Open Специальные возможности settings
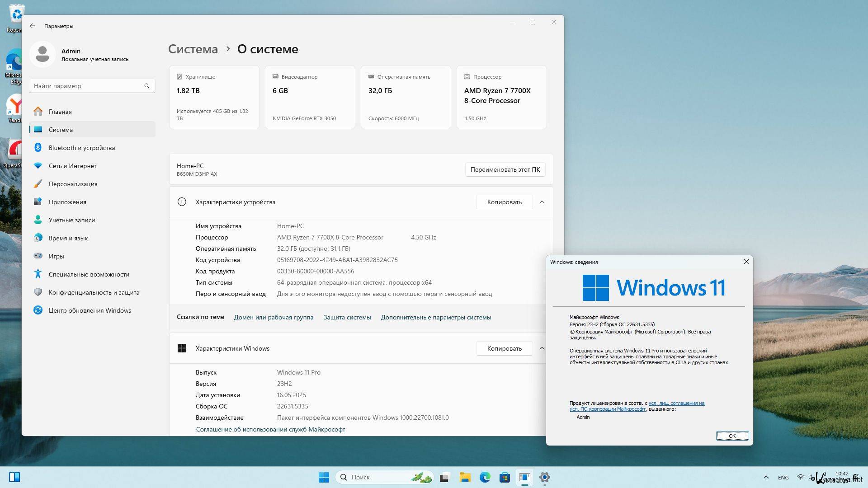The image size is (868, 488). (x=89, y=274)
